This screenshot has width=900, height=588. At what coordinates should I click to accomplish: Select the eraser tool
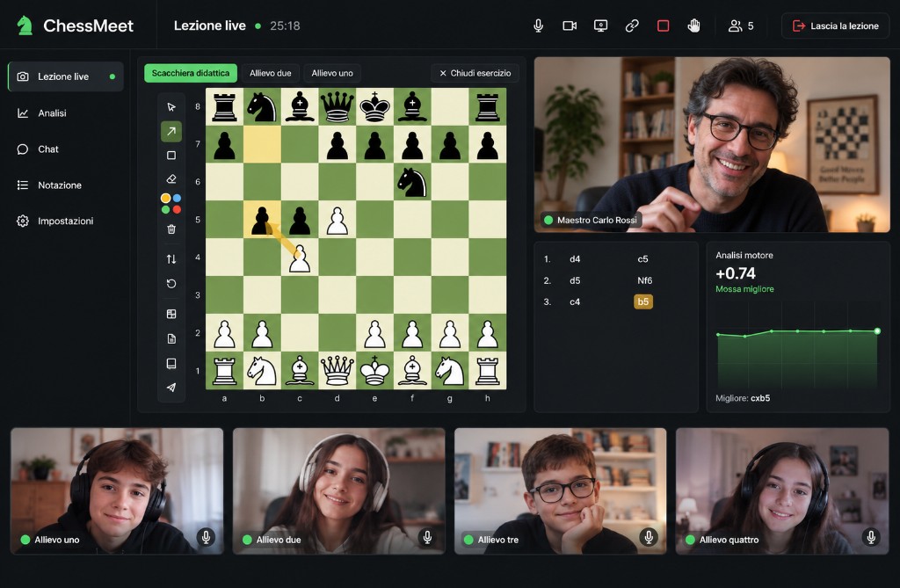pyautogui.click(x=171, y=179)
